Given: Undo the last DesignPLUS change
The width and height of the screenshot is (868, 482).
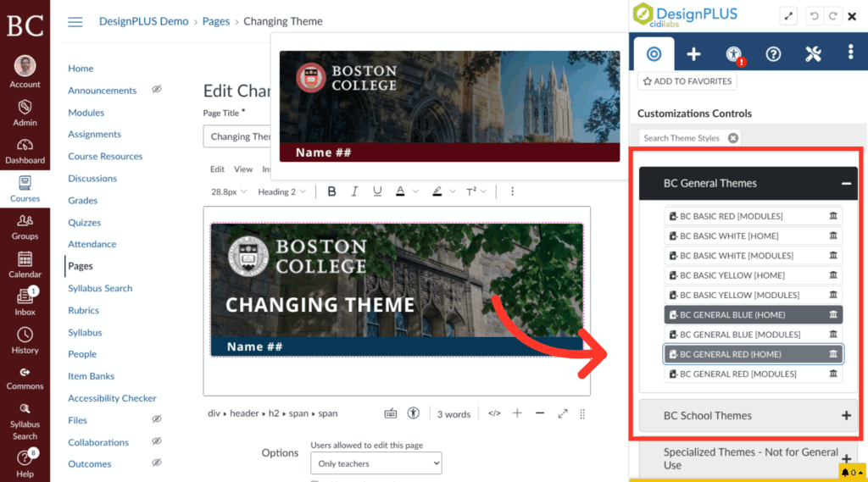Looking at the screenshot, I should tap(814, 16).
